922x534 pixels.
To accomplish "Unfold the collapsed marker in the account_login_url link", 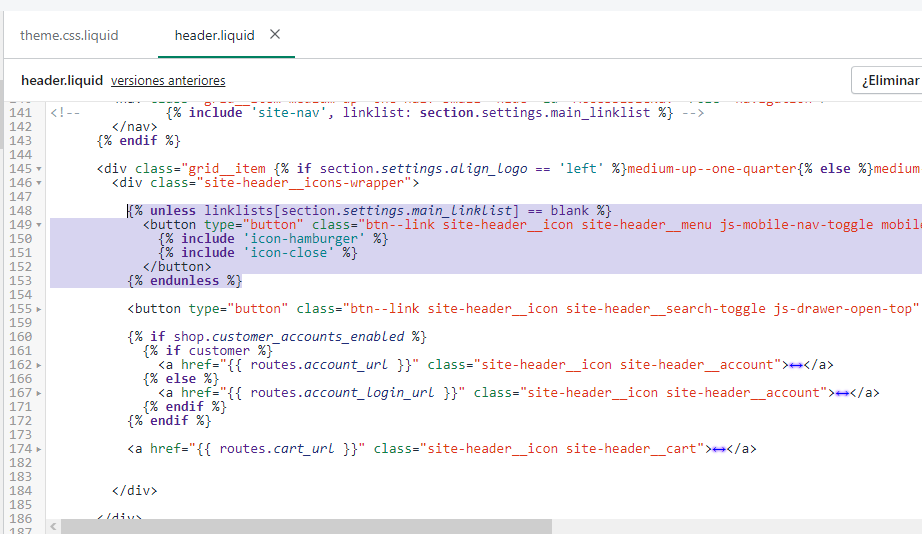I will point(842,393).
